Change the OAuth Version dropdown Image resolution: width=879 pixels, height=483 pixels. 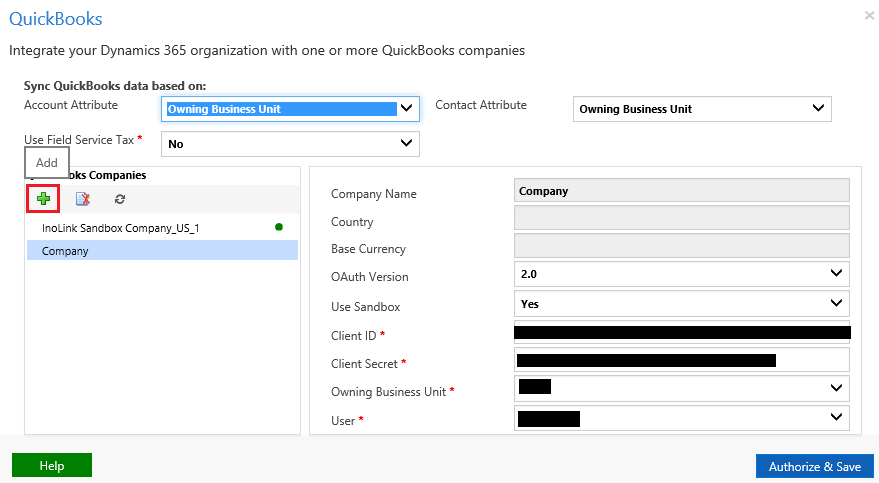click(x=682, y=274)
